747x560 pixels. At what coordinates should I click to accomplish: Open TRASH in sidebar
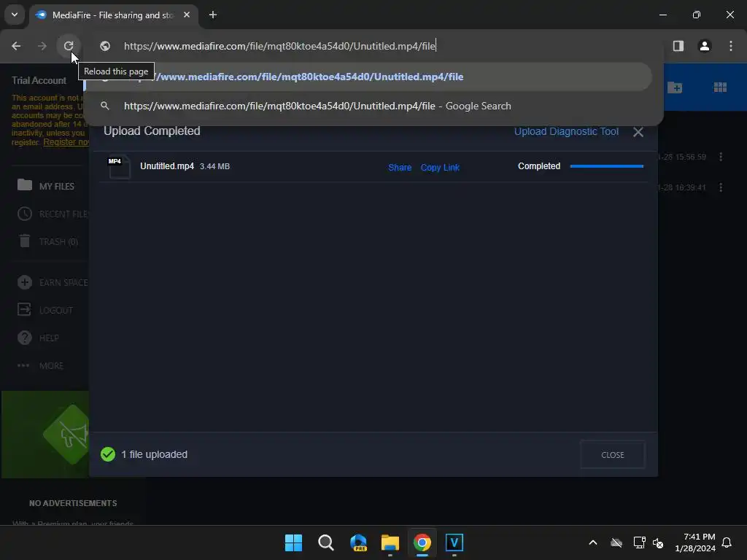[47, 241]
